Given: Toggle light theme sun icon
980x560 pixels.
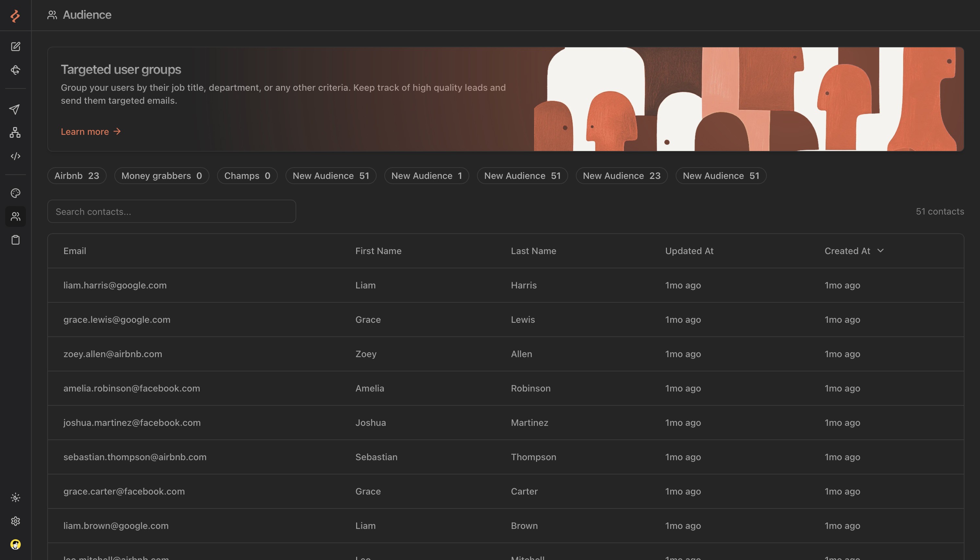Looking at the screenshot, I should pyautogui.click(x=15, y=498).
